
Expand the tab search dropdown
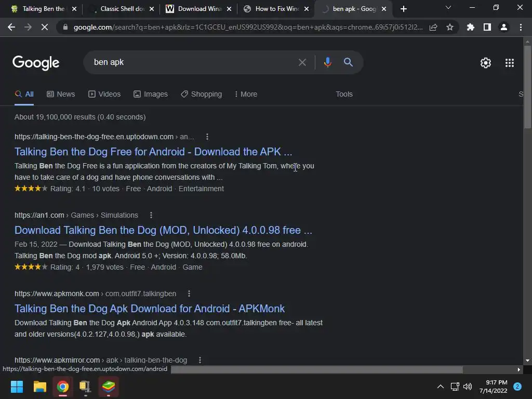[448, 7]
